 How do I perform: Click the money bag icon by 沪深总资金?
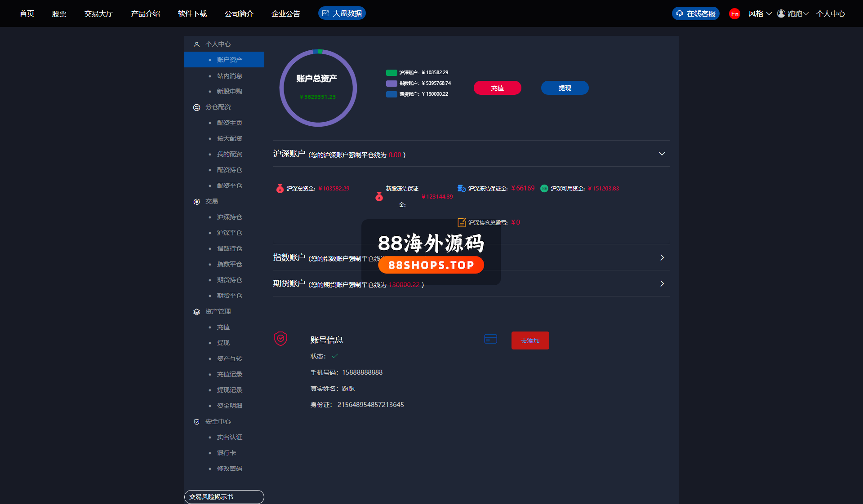280,189
